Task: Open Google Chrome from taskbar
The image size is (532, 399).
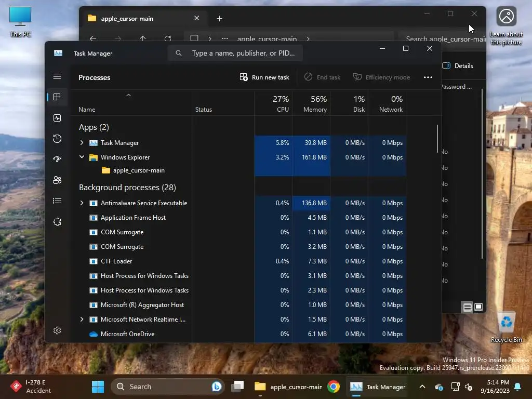Action: (x=334, y=387)
